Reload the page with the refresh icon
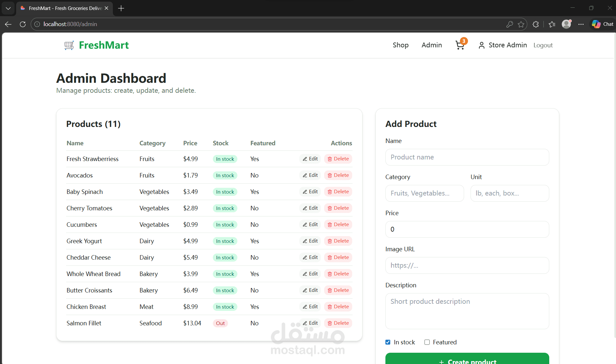 [x=23, y=24]
